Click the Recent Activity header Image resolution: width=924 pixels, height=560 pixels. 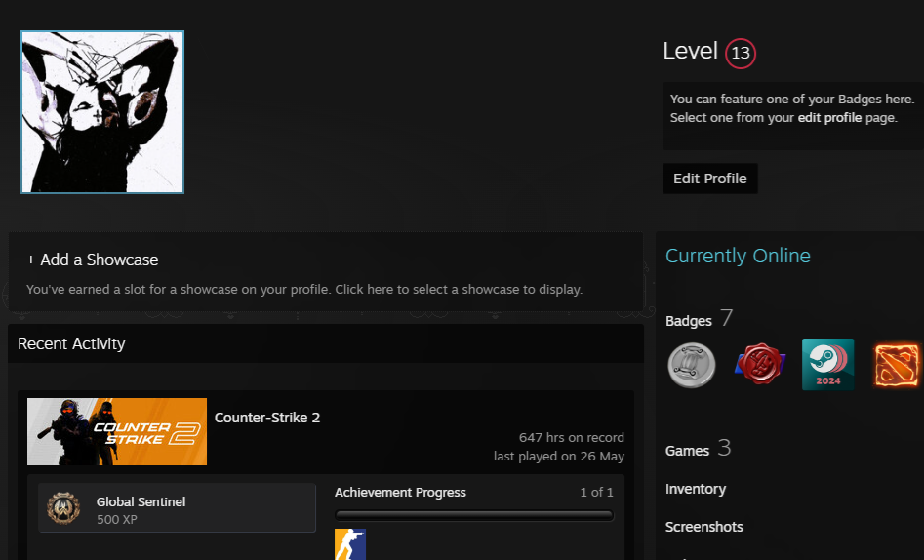click(71, 343)
